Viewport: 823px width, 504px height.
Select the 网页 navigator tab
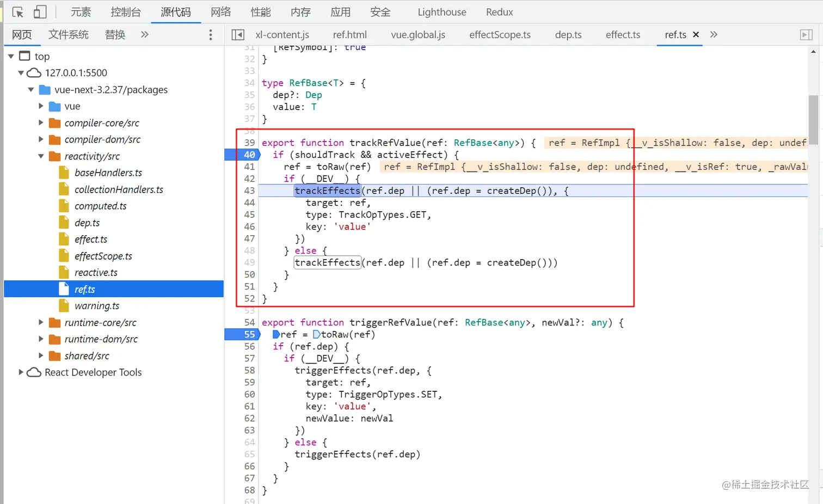pyautogui.click(x=22, y=35)
